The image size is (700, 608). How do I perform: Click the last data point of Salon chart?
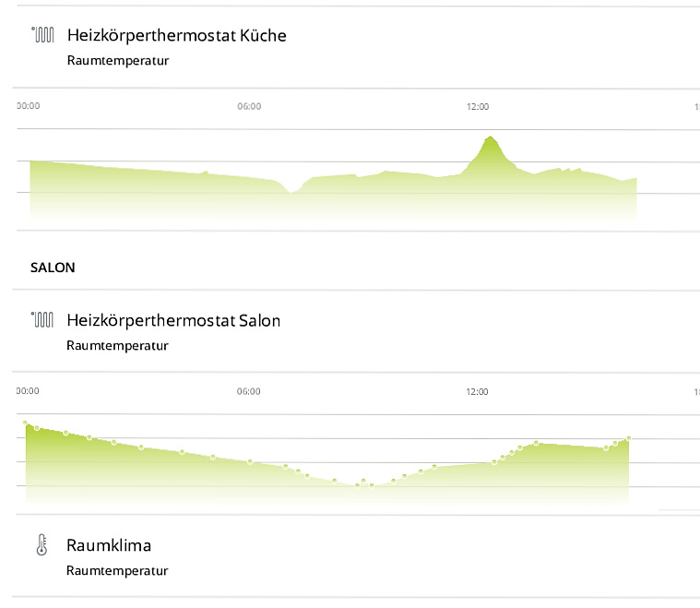(x=629, y=438)
